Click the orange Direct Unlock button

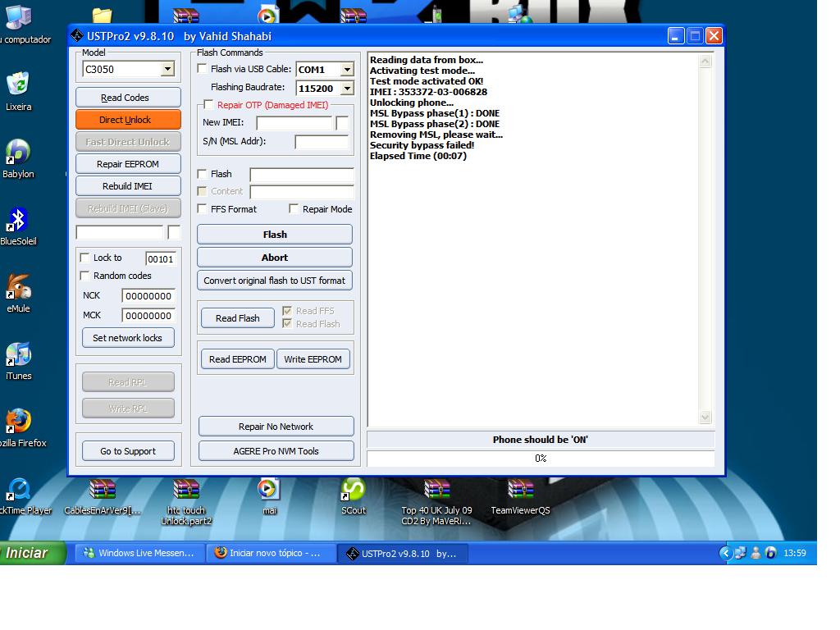click(x=128, y=120)
